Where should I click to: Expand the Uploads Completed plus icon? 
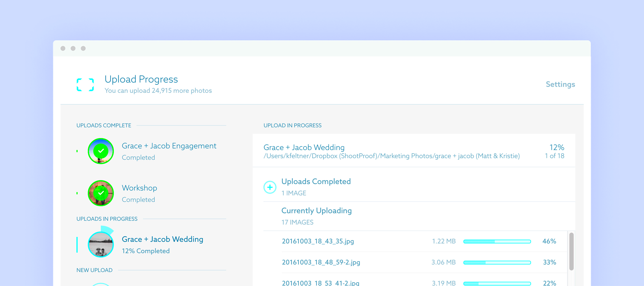[270, 187]
